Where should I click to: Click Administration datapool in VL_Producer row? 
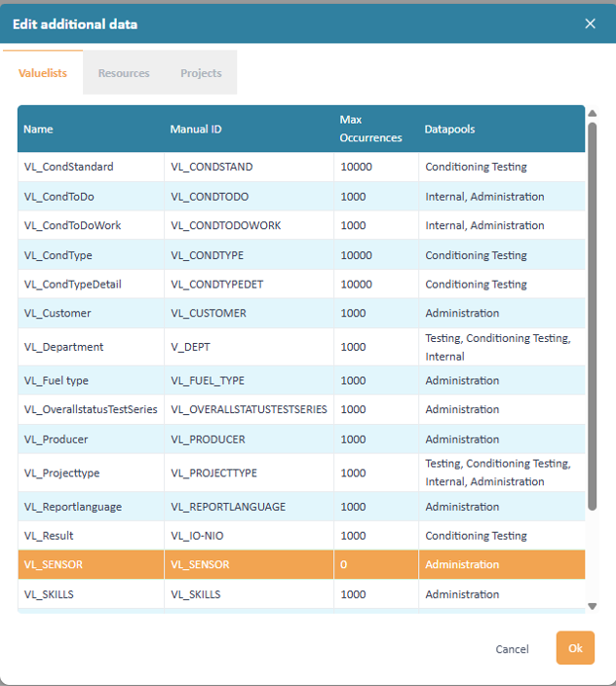[462, 439]
